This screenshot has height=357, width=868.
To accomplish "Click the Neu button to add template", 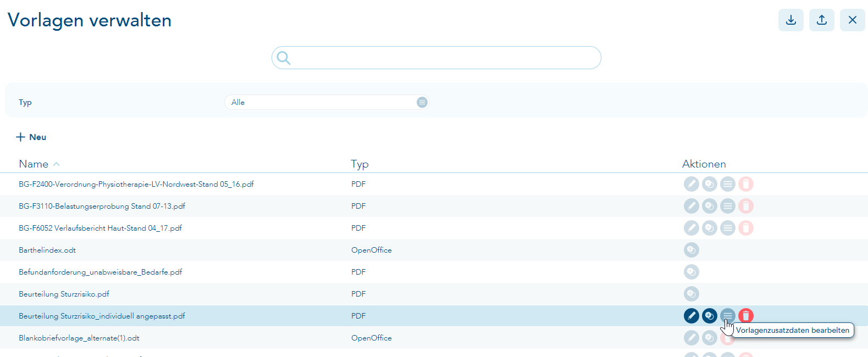I will (x=31, y=137).
